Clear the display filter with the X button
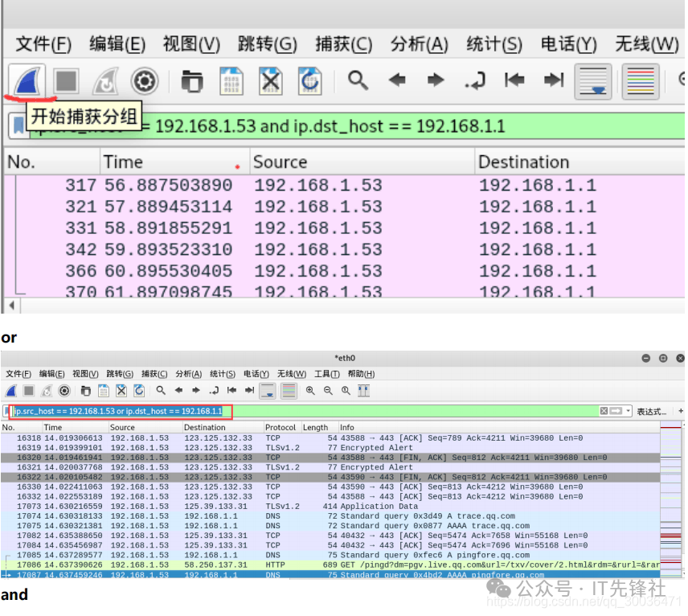688x616 pixels. 604,411
